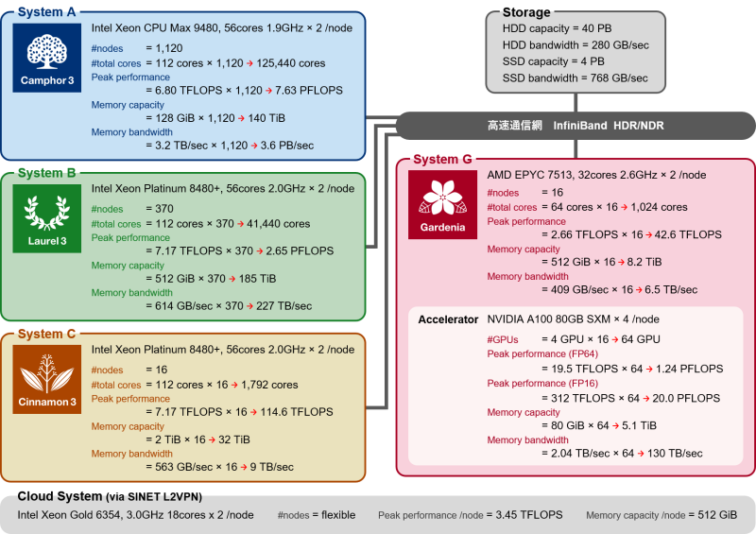Image resolution: width=756 pixels, height=534 pixels.
Task: Click 'Cloud System' heading
Action: 60,496
